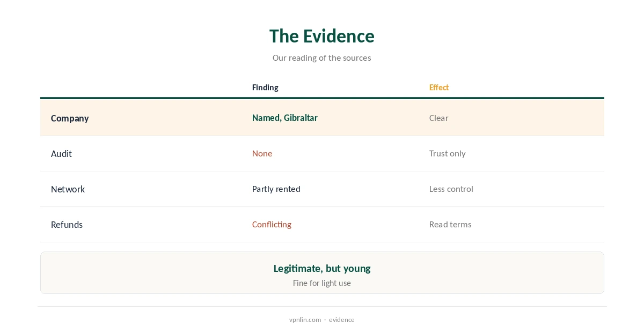The image size is (644, 330).
Task: Click the 'Finding' column header
Action: (x=265, y=88)
